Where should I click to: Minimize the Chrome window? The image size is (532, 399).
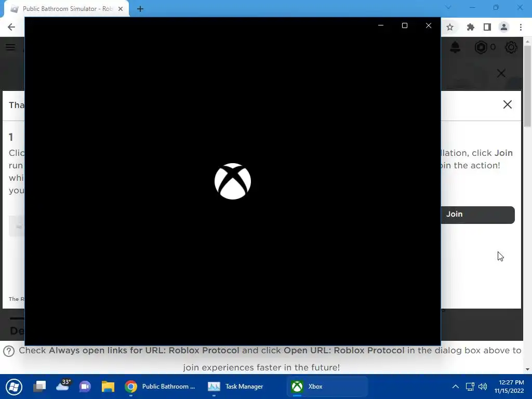pyautogui.click(x=472, y=7)
